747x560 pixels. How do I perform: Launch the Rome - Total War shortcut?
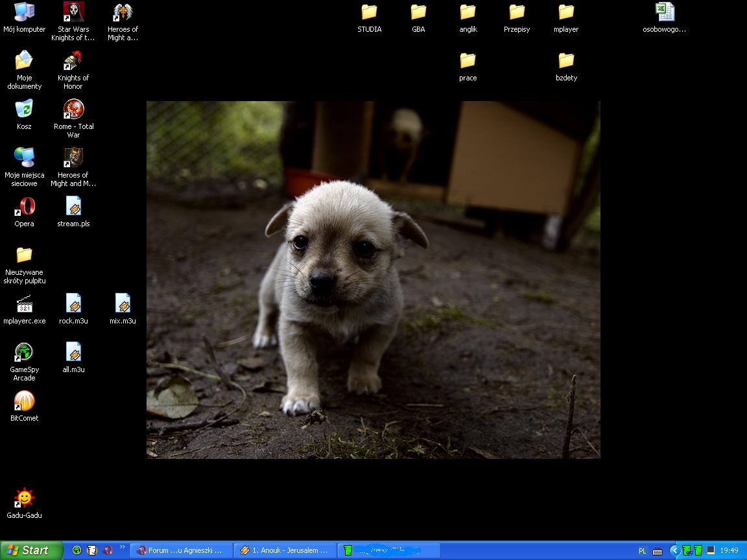(73, 110)
